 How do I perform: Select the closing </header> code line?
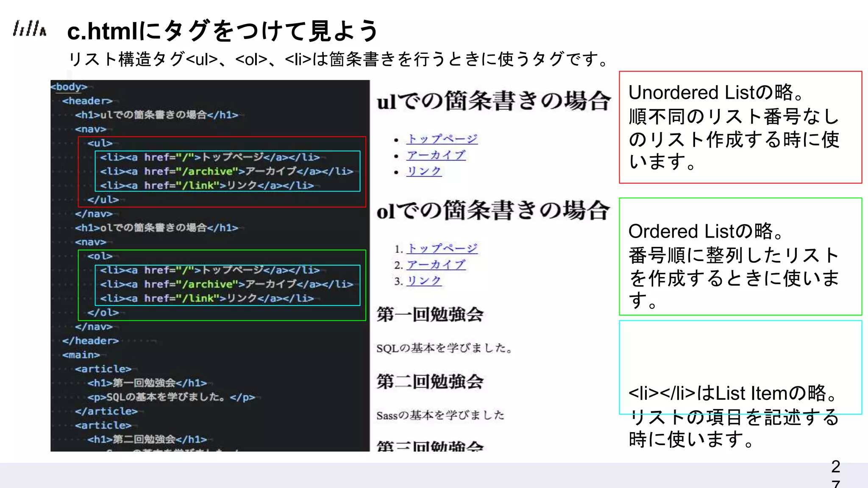90,341
